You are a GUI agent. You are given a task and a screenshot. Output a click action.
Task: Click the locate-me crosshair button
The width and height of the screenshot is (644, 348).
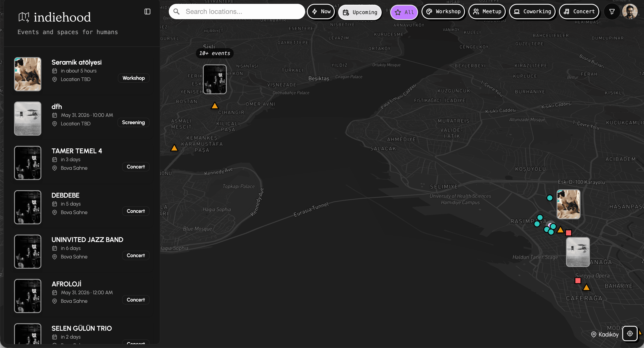[x=630, y=333]
